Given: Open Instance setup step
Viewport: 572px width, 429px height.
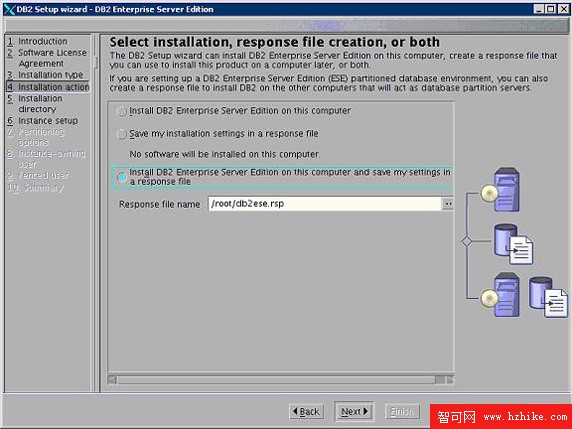Looking at the screenshot, I should [43, 121].
